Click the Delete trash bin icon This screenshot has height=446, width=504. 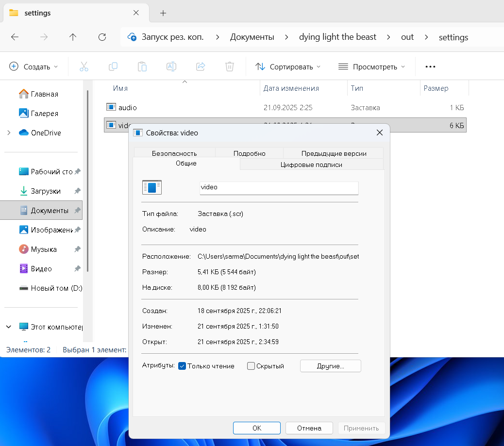point(230,66)
